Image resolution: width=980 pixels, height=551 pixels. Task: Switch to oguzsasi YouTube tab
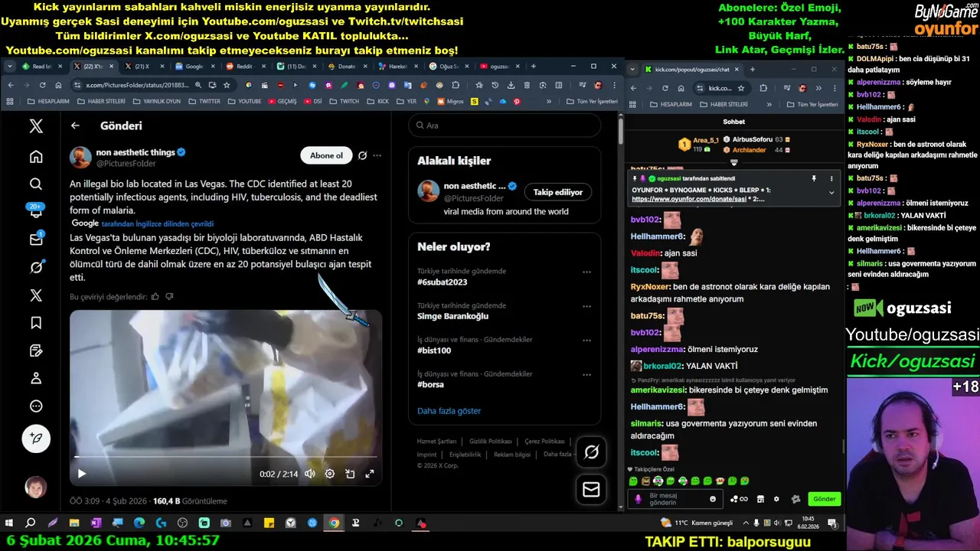[x=498, y=67]
